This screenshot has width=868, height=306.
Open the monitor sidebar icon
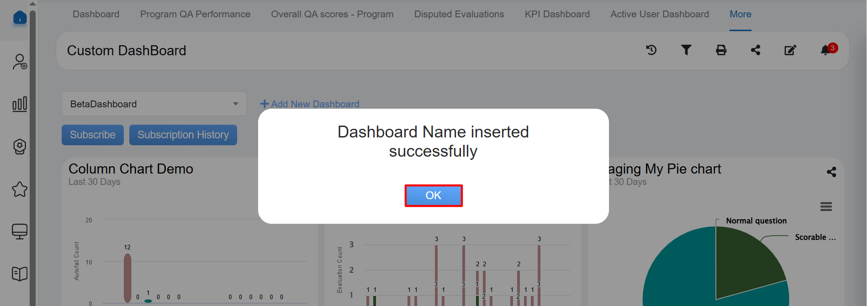[x=20, y=232]
